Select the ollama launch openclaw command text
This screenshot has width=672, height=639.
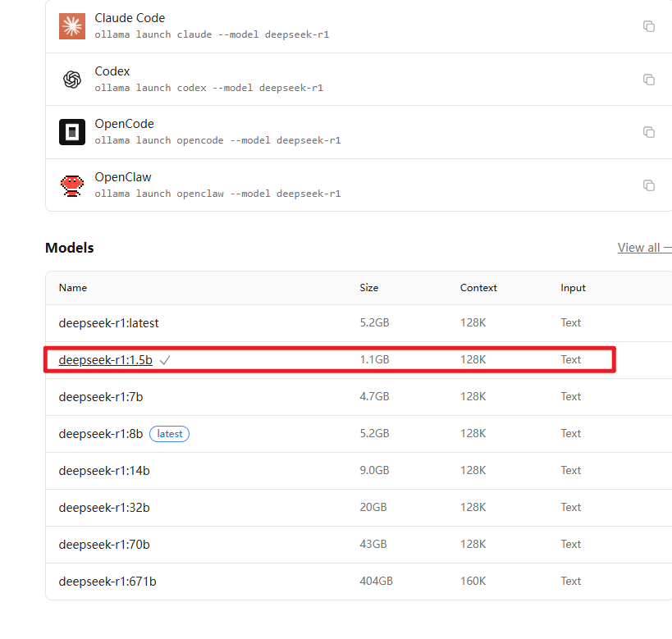217,194
